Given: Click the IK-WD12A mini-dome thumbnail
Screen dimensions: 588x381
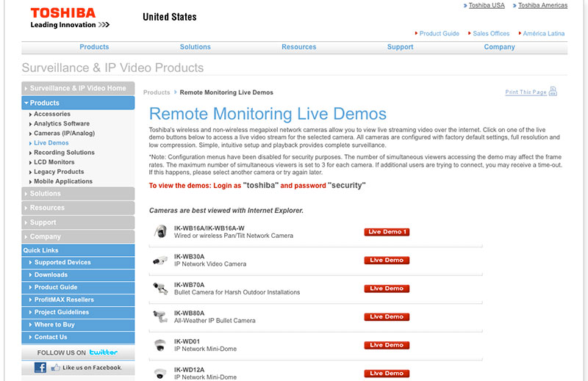Looking at the screenshot, I should 160,373.
